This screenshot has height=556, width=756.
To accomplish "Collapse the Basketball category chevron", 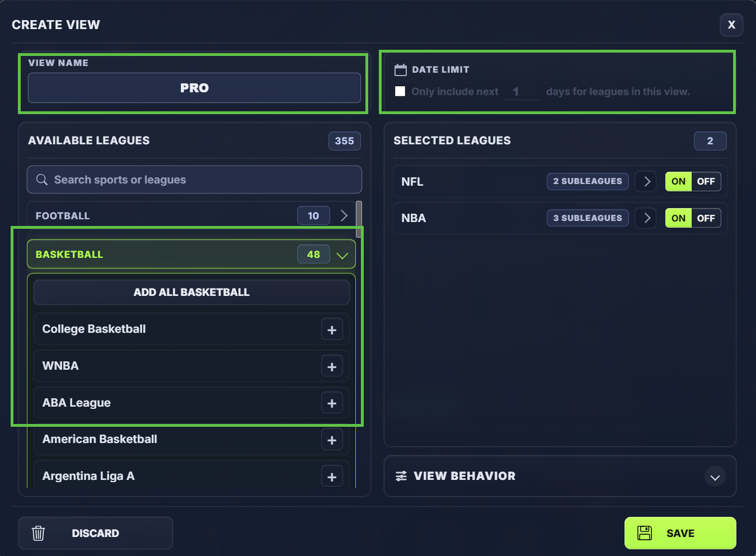I will [x=342, y=255].
